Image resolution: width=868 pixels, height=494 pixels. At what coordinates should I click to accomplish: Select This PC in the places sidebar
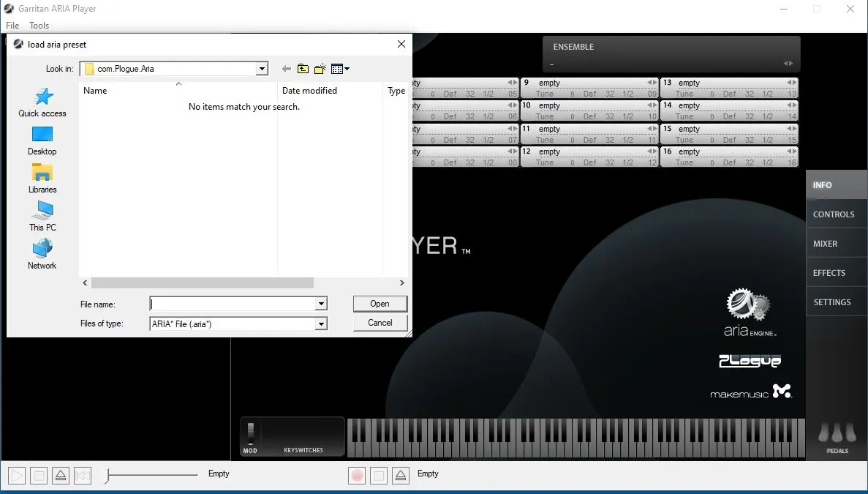(x=42, y=216)
